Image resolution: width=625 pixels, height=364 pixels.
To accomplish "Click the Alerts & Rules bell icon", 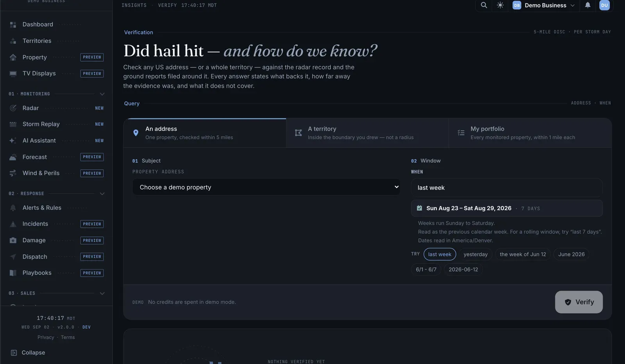I will pyautogui.click(x=13, y=208).
